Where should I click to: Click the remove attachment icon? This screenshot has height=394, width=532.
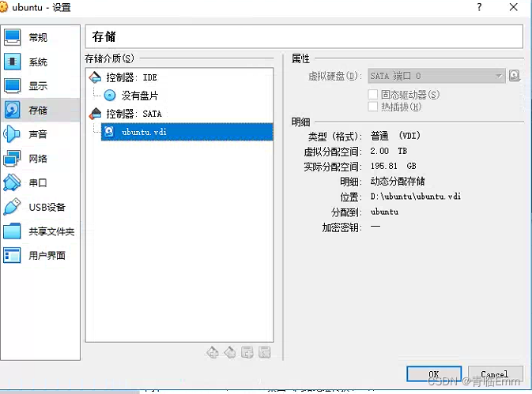[265, 352]
